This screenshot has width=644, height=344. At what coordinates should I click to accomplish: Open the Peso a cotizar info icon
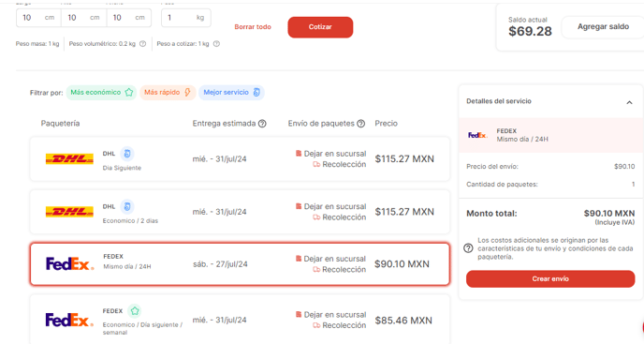(216, 44)
